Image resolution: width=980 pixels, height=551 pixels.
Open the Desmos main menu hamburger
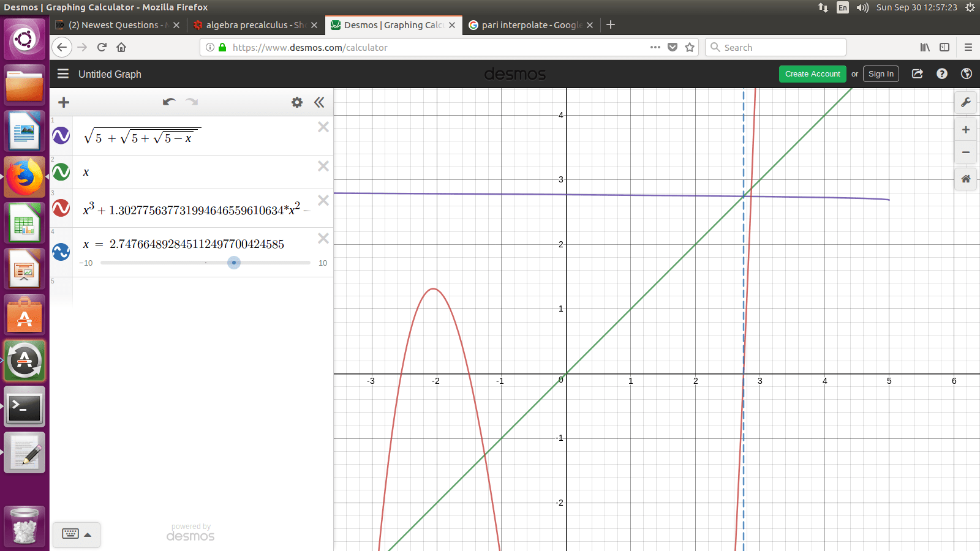click(x=63, y=73)
